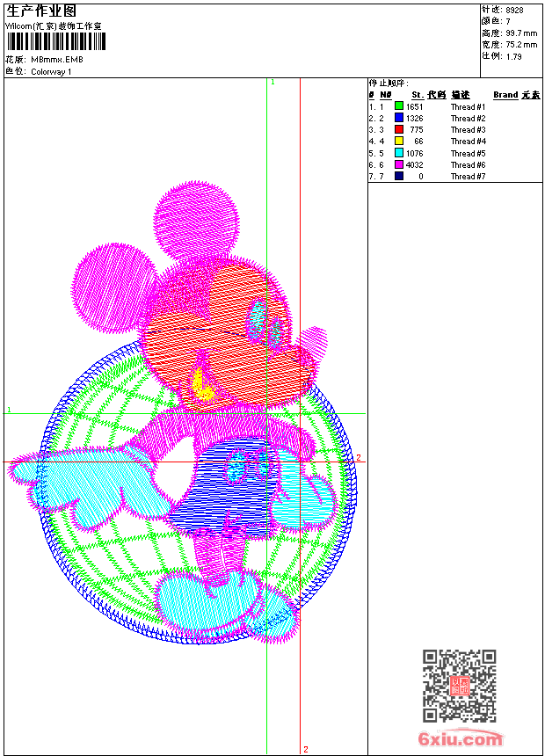The height and width of the screenshot is (756, 545).
Task: Pick the magenta Thread #6 swatch
Action: coord(399,164)
